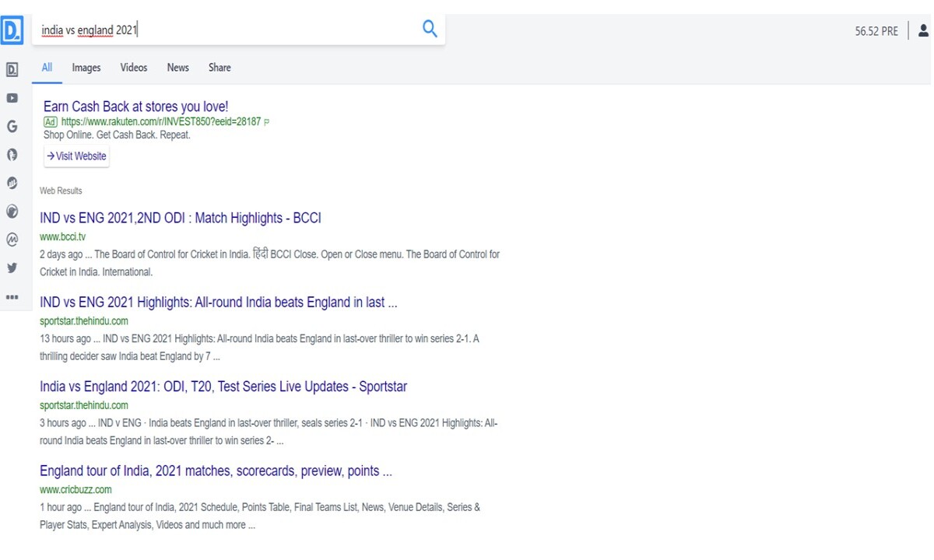Click the rakuten.com ad URL
The image size is (934, 560).
click(x=161, y=122)
